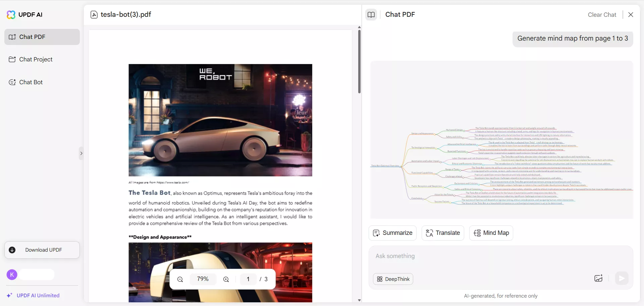Click the image upload icon in chat box
This screenshot has width=644, height=306.
[x=598, y=278]
